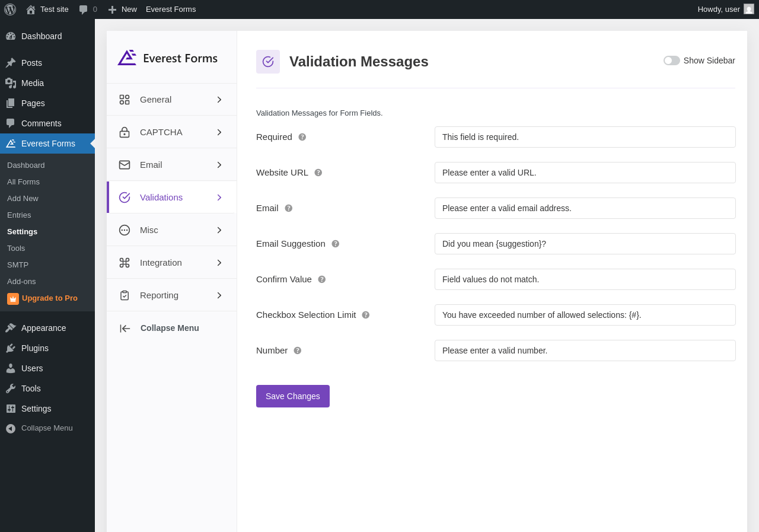Expand the CAPTCHA section arrow
This screenshot has width=759, height=532.
pyautogui.click(x=219, y=132)
